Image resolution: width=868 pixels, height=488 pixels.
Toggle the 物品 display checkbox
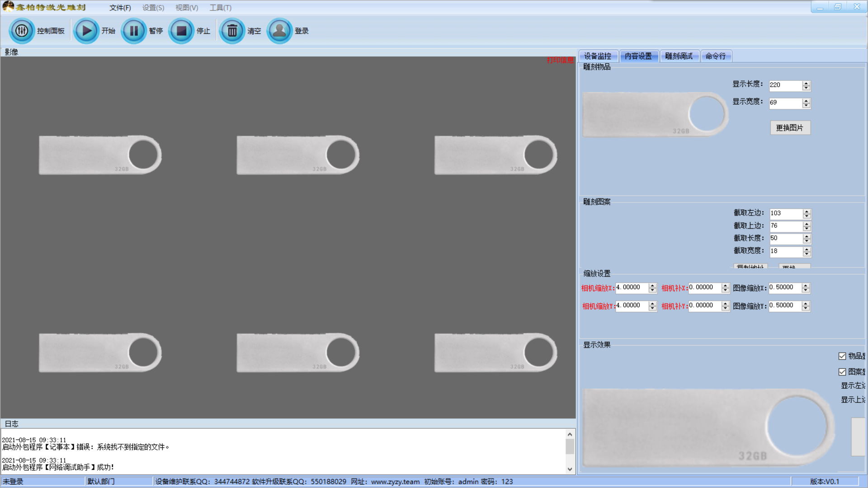point(842,356)
